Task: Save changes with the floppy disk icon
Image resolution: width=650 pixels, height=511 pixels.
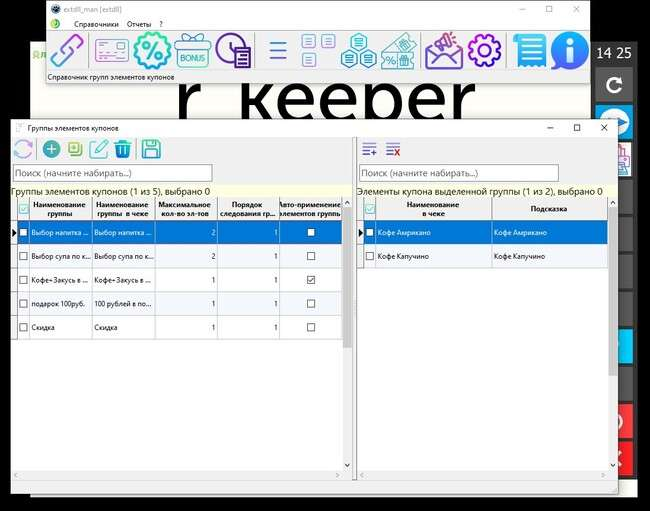Action: [x=151, y=149]
